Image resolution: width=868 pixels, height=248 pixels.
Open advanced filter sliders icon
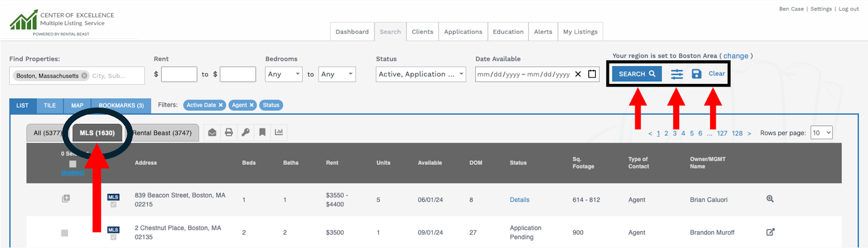point(676,74)
